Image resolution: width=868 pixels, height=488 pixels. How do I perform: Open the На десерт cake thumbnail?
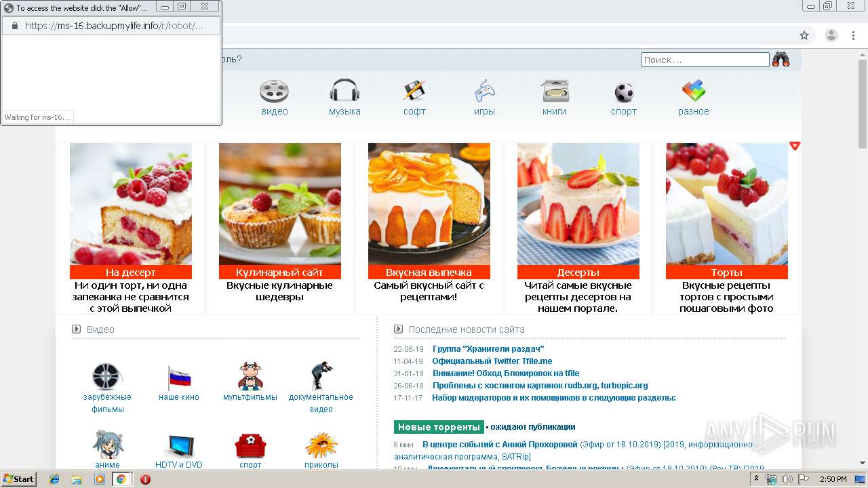pyautogui.click(x=131, y=203)
